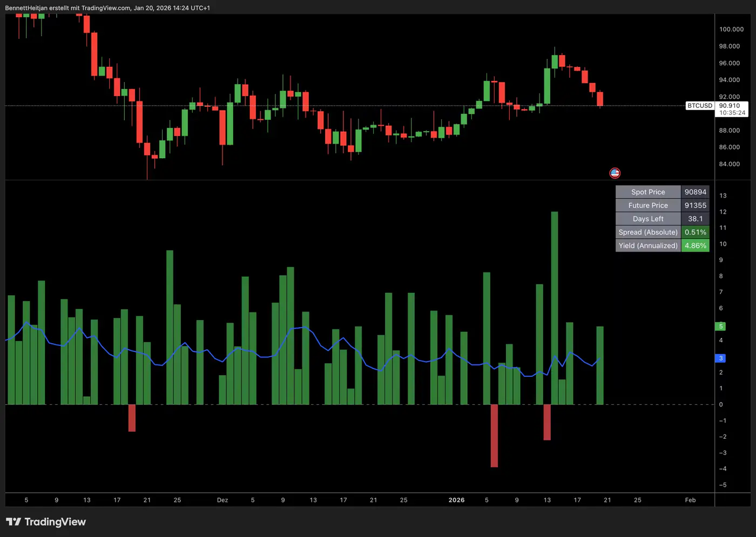Select the longest red negative histogram bar
The image size is (756, 537).
(494, 436)
